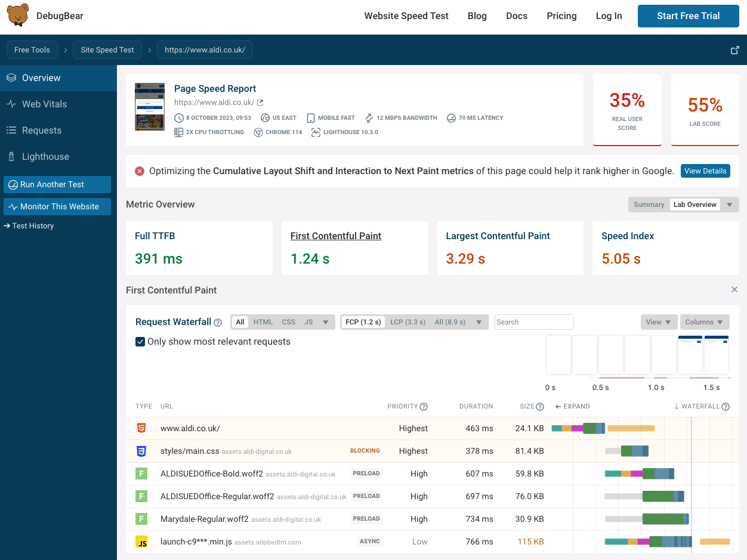Click the red error icon in recommendation banner
747x560 pixels.
point(140,171)
